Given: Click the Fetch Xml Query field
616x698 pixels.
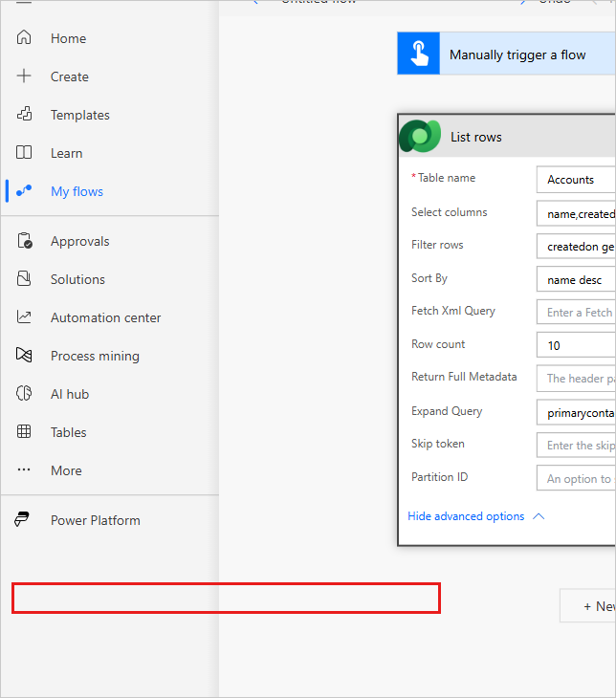Looking at the screenshot, I should coord(577,312).
